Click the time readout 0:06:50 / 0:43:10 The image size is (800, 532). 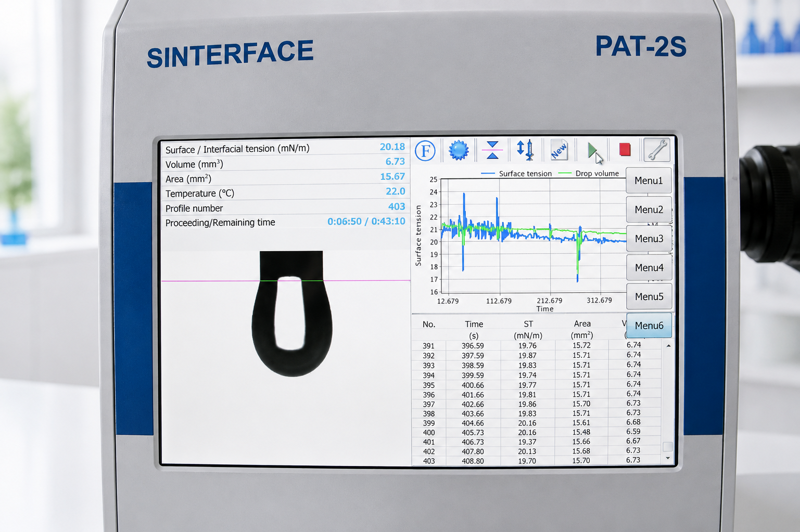click(366, 222)
